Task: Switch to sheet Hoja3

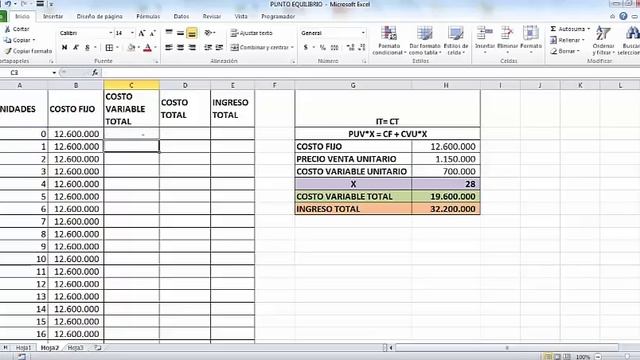Action: click(76, 348)
